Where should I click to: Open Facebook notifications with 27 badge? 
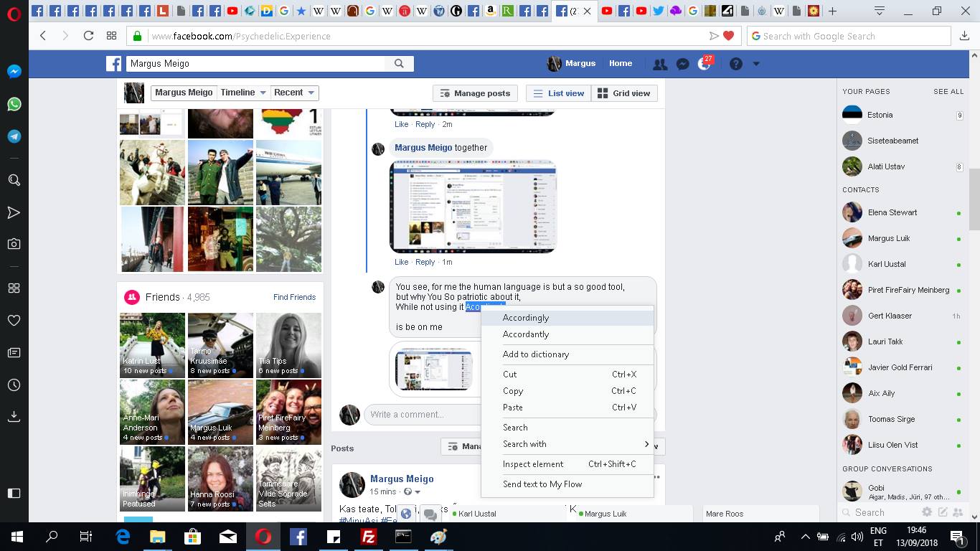tap(705, 63)
